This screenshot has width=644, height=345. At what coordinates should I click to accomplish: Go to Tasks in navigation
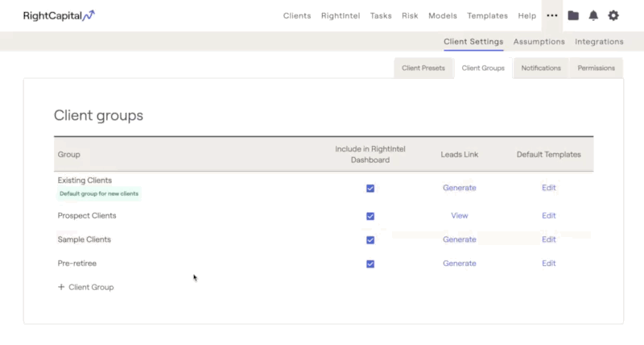point(381,15)
